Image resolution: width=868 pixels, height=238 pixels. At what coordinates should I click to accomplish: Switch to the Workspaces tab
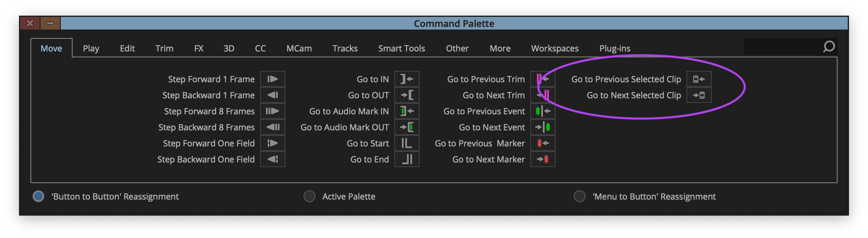click(555, 48)
